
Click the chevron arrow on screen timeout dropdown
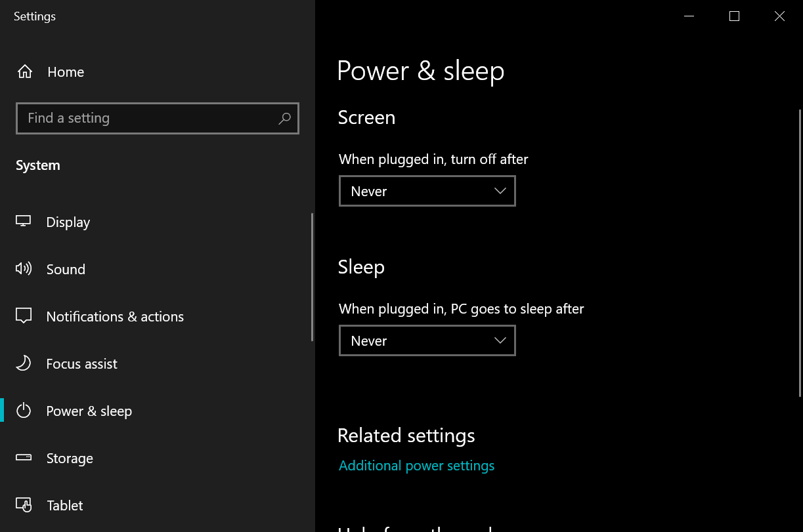point(500,191)
